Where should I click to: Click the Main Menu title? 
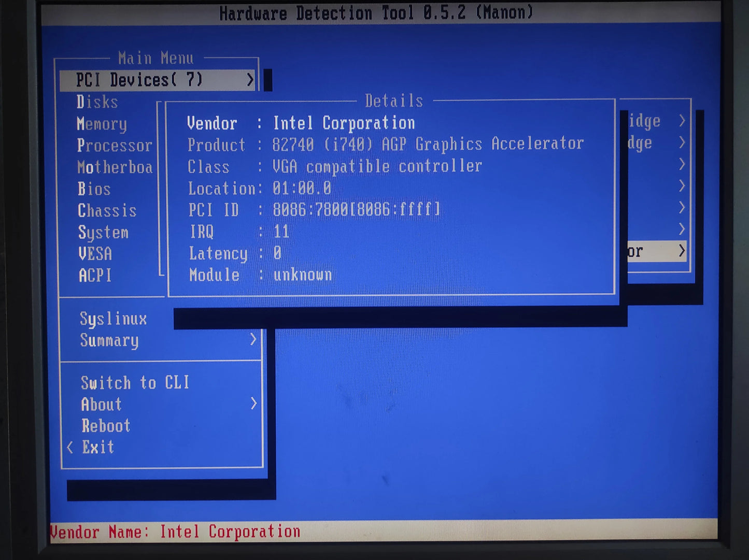click(x=156, y=58)
